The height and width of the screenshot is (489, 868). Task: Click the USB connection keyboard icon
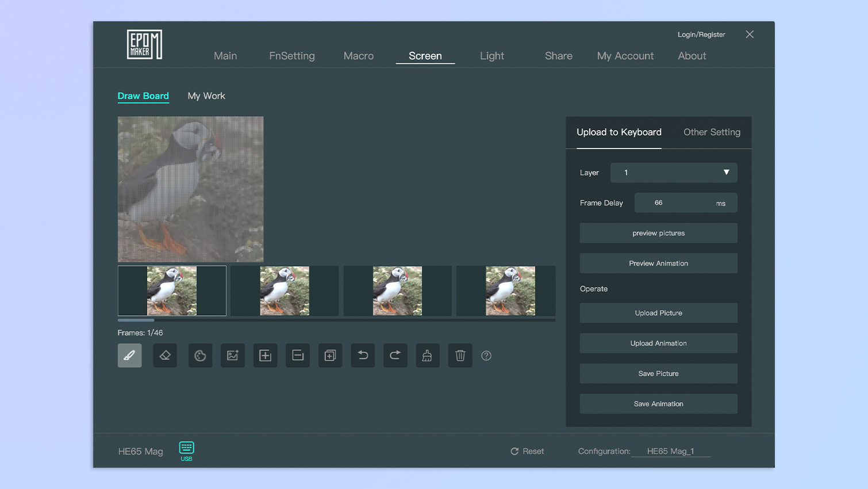tap(186, 450)
